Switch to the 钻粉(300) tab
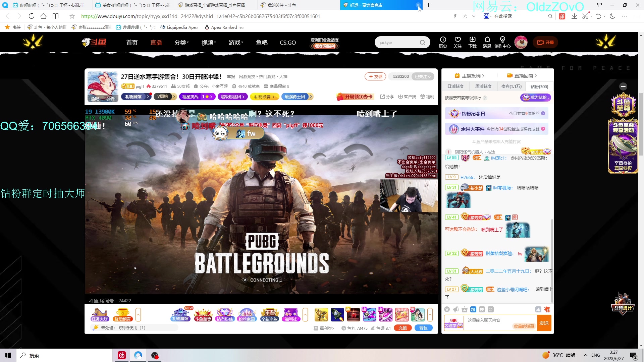 point(539,86)
